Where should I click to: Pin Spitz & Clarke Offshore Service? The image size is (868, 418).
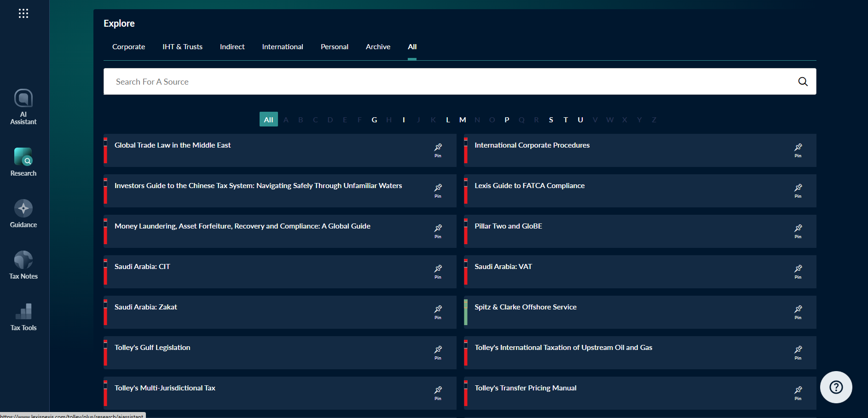click(798, 312)
